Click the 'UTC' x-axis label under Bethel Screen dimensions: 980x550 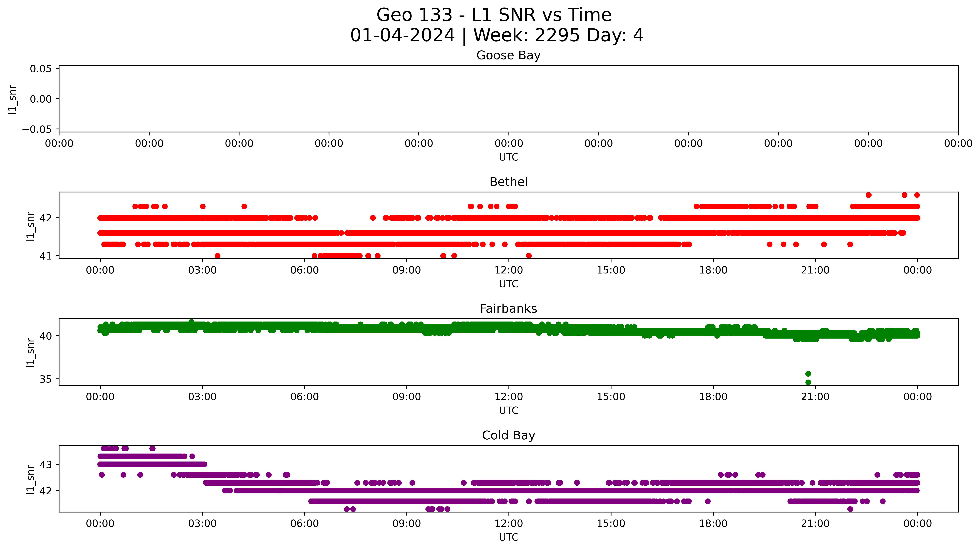point(508,284)
